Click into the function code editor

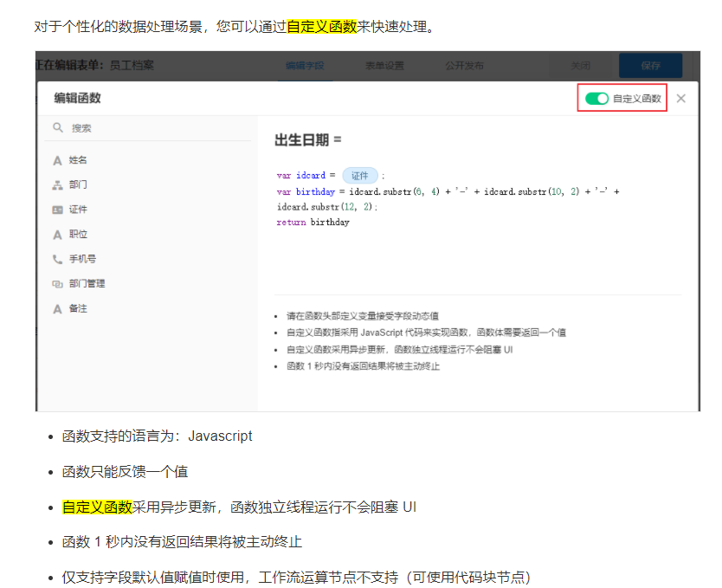pyautogui.click(x=476, y=251)
